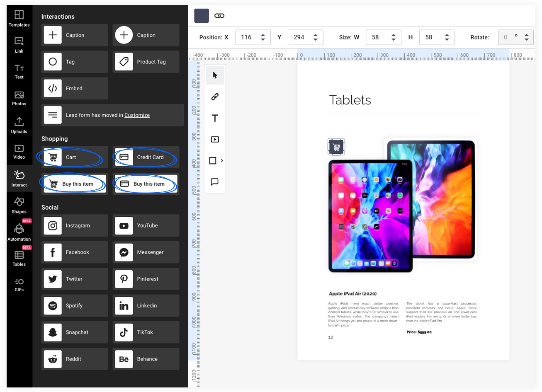Image resolution: width=542 pixels, height=392 pixels.
Task: Select the cart element on the page
Action: [336, 147]
